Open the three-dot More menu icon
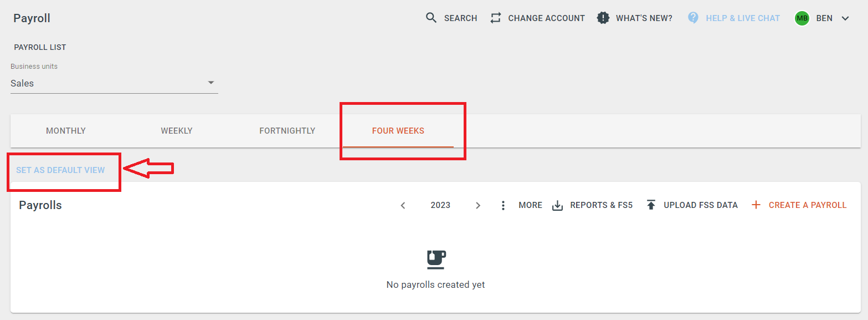The width and height of the screenshot is (868, 320). coord(503,205)
